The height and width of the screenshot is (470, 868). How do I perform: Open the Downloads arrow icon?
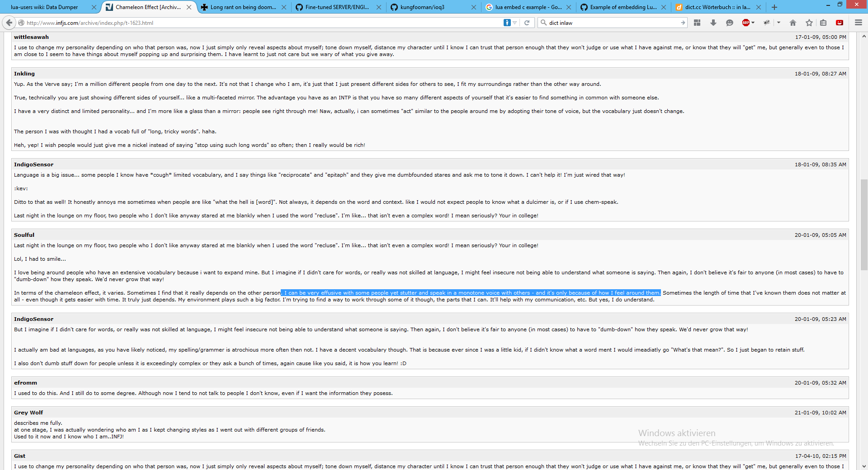tap(713, 23)
